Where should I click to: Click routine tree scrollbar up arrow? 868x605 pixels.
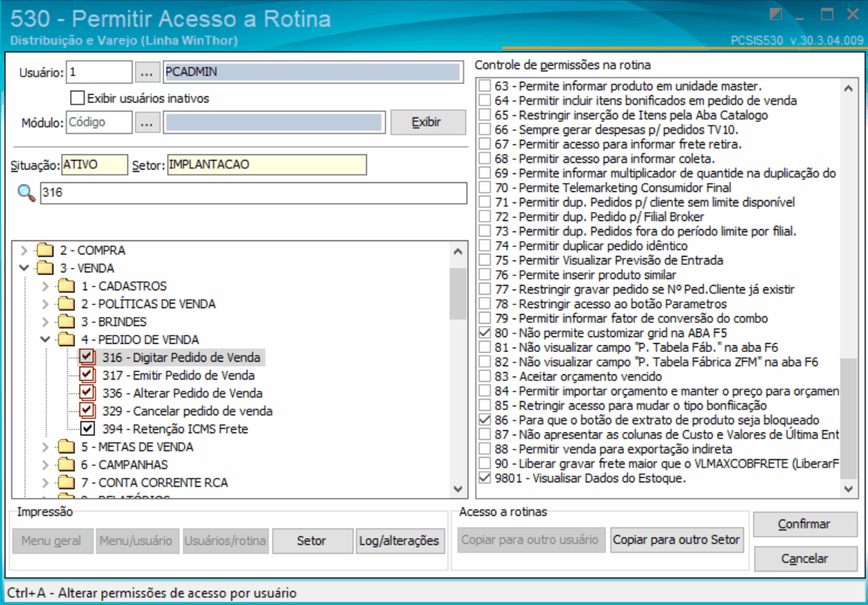pyautogui.click(x=458, y=251)
